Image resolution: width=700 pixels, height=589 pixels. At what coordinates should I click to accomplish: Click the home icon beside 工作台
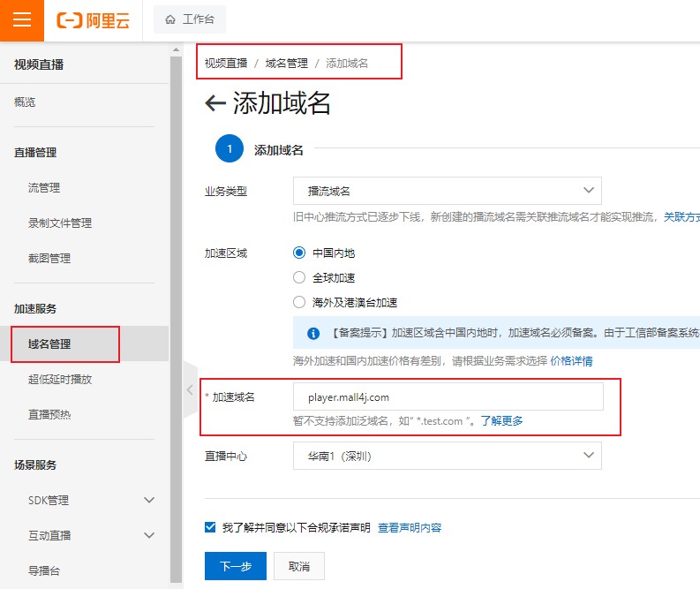[x=169, y=19]
